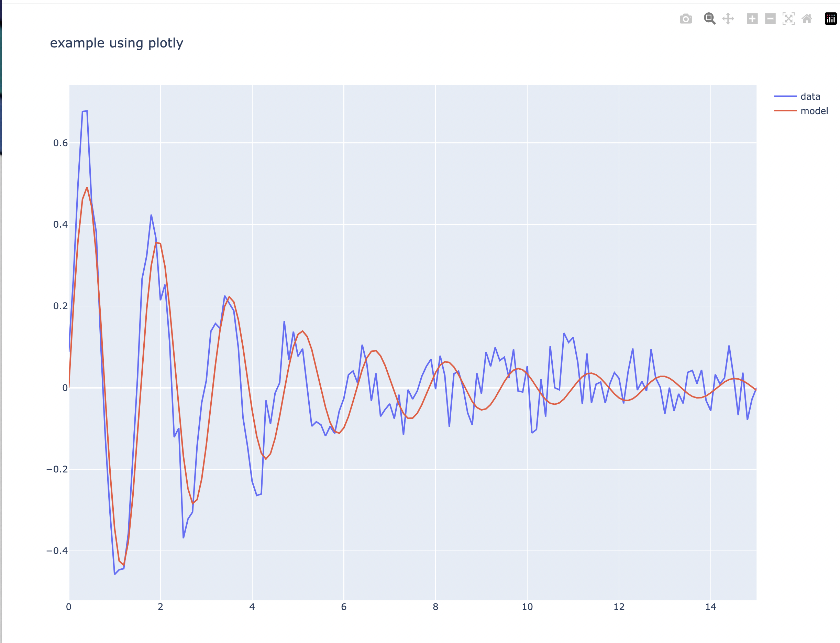840x643 pixels.
Task: Click the x-axis tick label 12
Action: coord(619,607)
